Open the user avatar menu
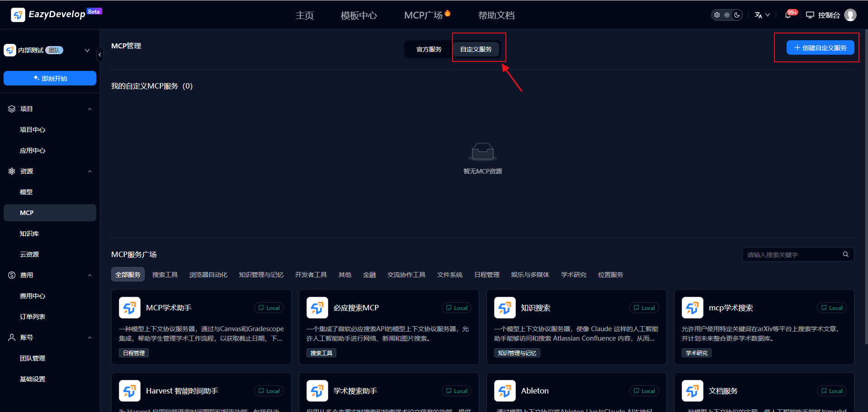 point(850,15)
